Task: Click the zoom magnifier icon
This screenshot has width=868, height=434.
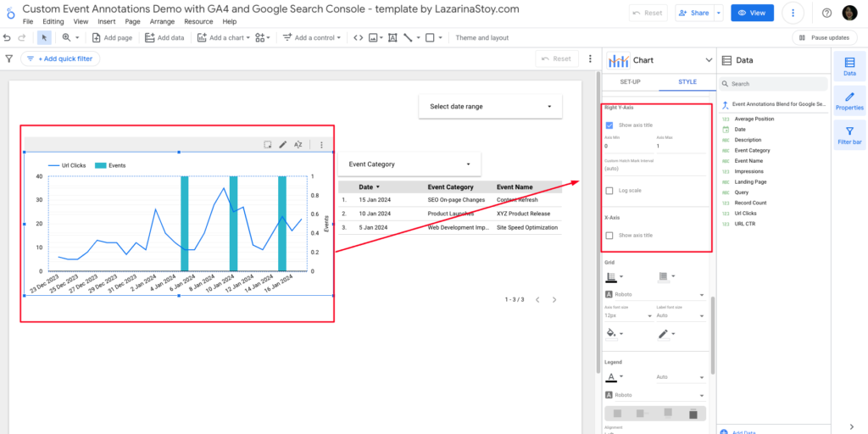Action: [66, 37]
